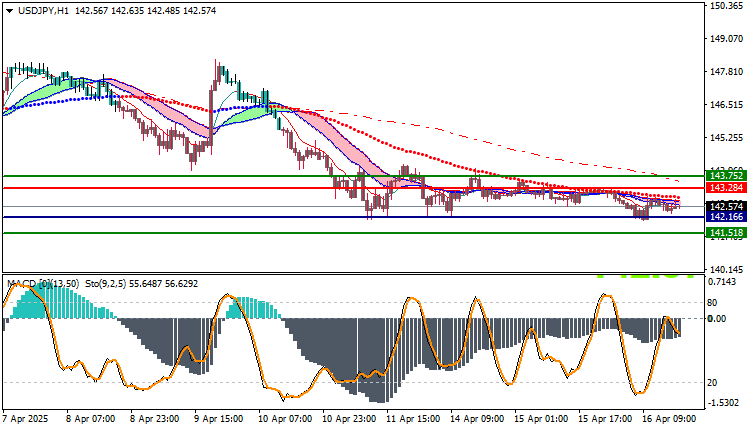This screenshot has height=430, width=750.
Task: Click the 8 Apr 07:00 time label
Action: (x=90, y=419)
